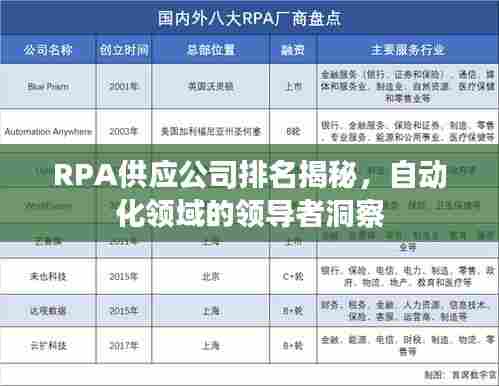Click the '2003年' founding year cell
This screenshot has width=499, height=386.
(x=124, y=131)
